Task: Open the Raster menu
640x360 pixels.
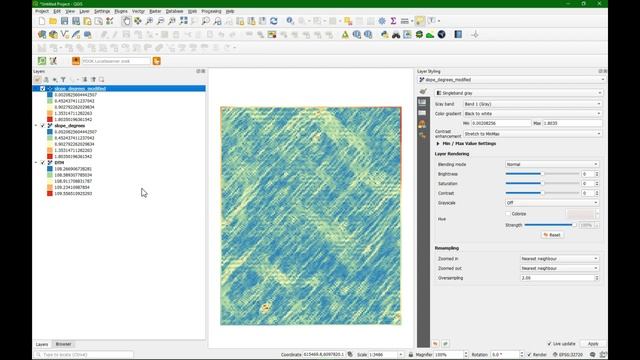Action: pos(155,11)
